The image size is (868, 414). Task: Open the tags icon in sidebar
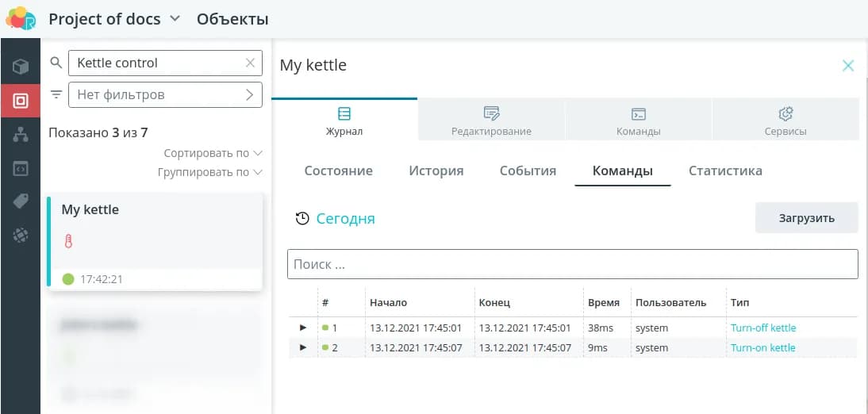(x=21, y=201)
